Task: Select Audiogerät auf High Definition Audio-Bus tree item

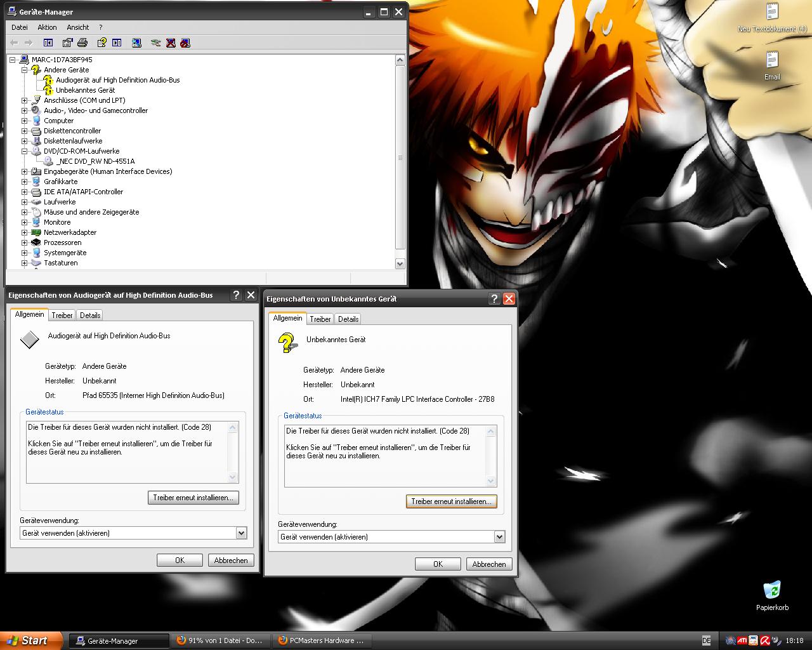Action: (x=117, y=80)
